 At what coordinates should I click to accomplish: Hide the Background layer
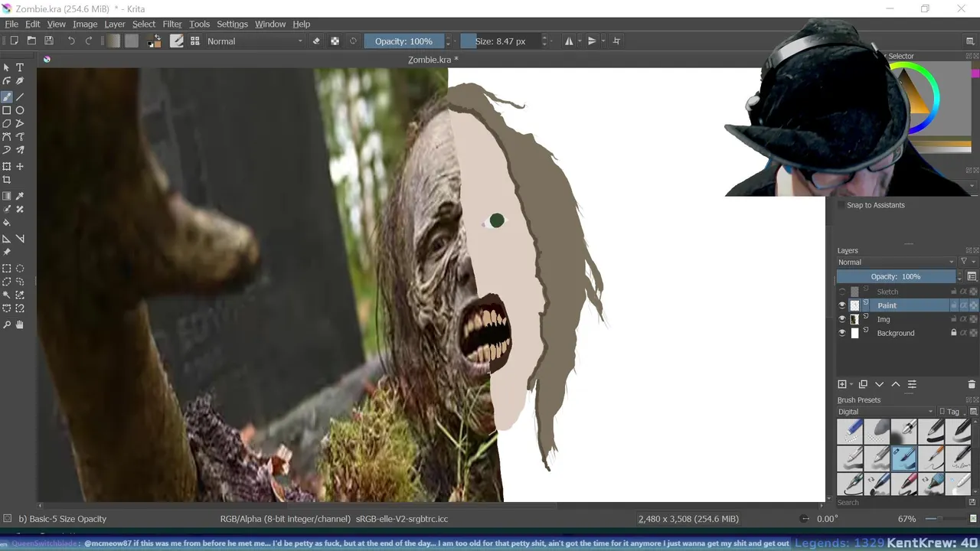tap(842, 333)
